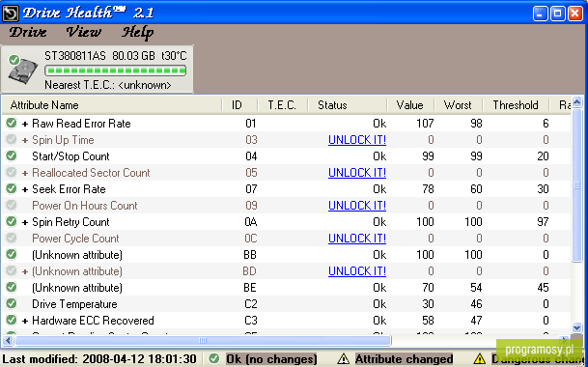Click warning triangle beside Dangerous change legend
Viewport: 588px width, 367px height.
479,359
